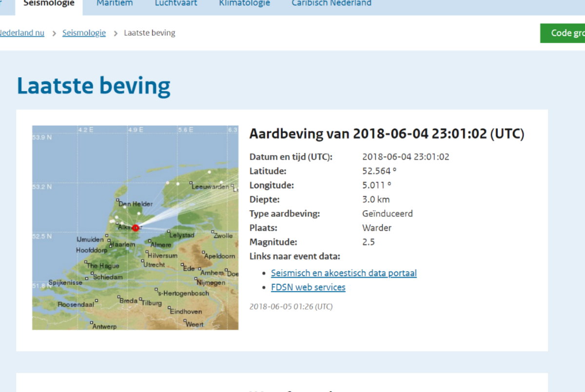The image size is (585, 392).
Task: Click the Zwolle city marker on the map
Action: pos(213,232)
